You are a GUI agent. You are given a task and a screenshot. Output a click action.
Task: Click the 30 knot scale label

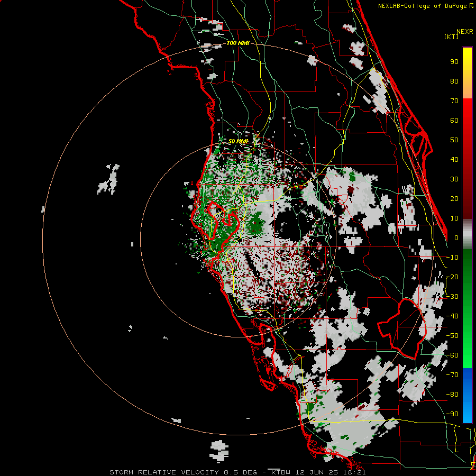coord(454,179)
